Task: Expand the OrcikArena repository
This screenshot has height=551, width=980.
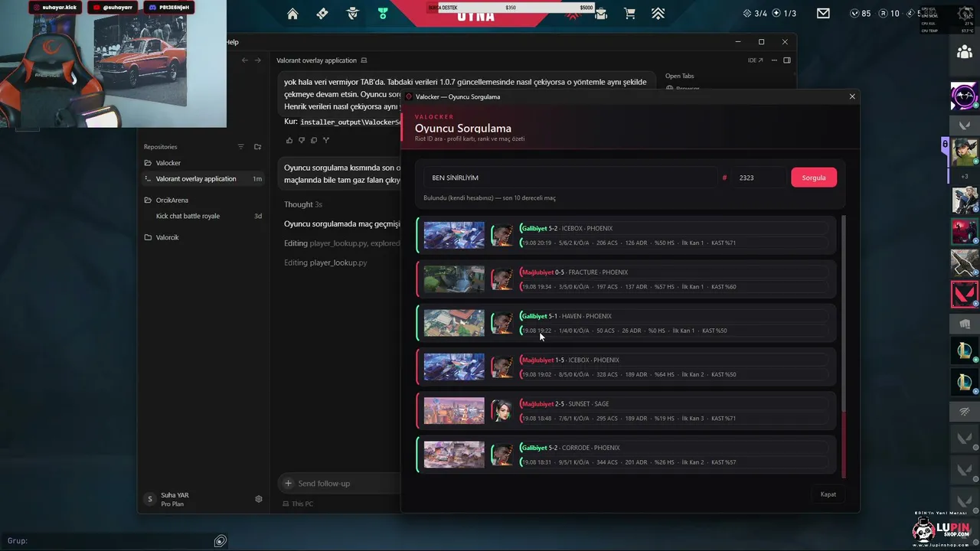Action: coord(171,201)
